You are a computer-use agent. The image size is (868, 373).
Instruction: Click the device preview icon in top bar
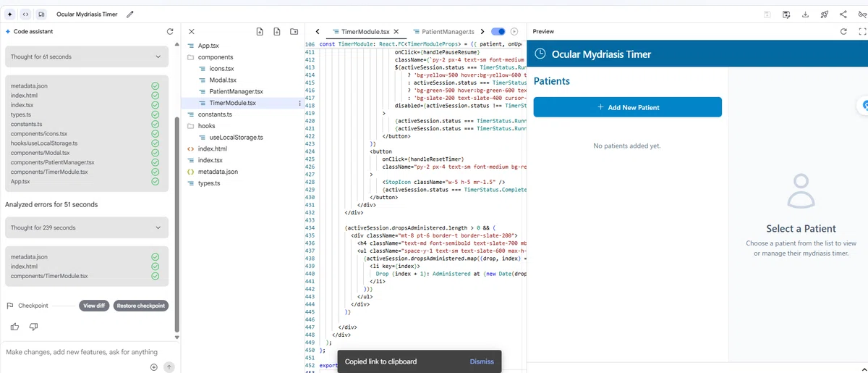41,14
